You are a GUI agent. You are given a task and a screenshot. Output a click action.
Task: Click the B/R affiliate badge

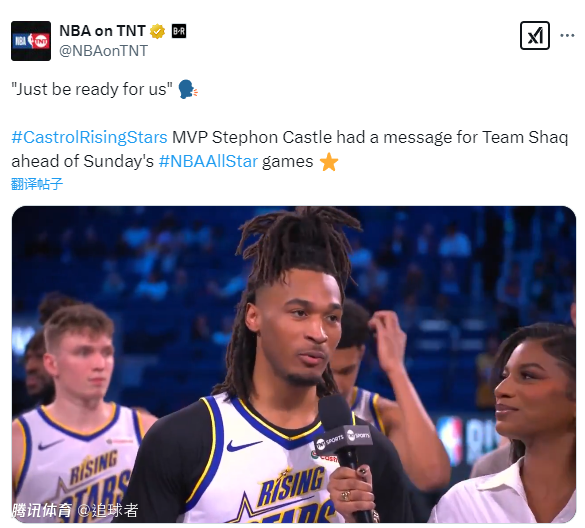click(179, 31)
